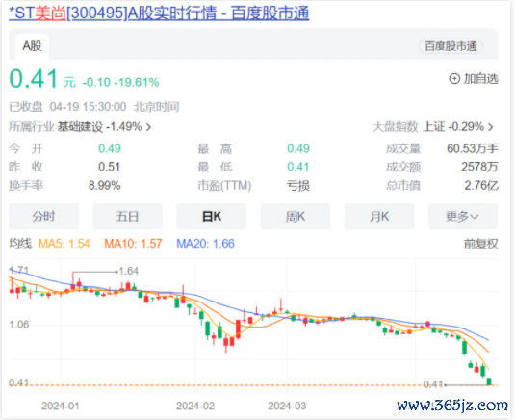Show the 周K weekly chart
Viewport: 515px width, 420px height.
point(296,217)
